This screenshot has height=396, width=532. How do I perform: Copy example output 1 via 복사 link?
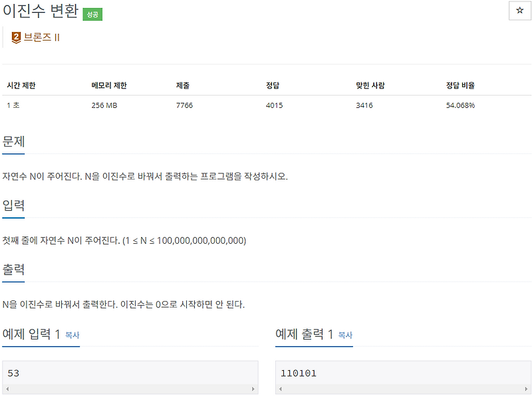click(x=345, y=335)
